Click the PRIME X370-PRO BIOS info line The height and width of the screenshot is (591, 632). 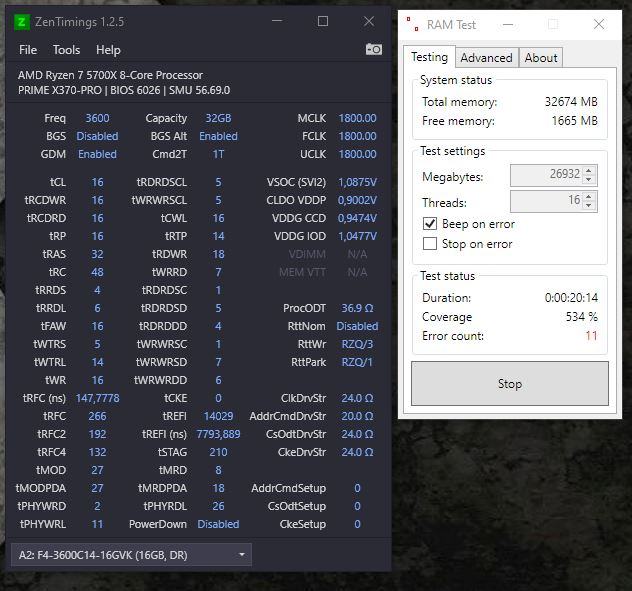point(124,90)
